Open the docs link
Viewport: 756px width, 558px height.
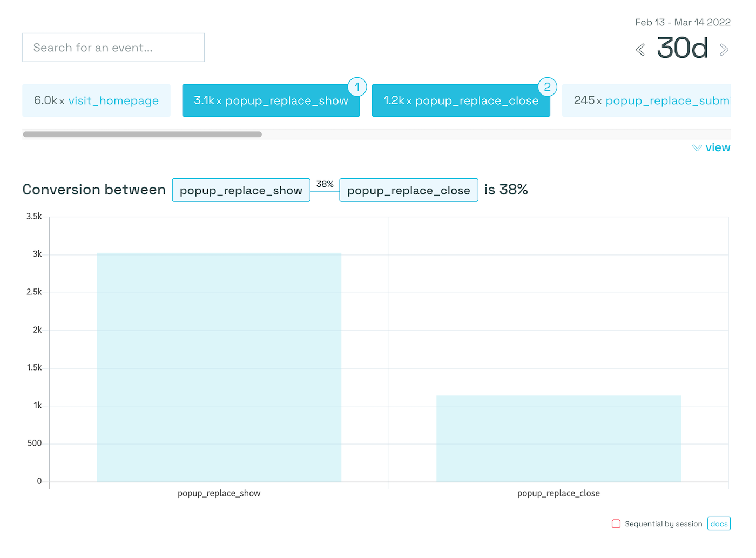(x=719, y=523)
